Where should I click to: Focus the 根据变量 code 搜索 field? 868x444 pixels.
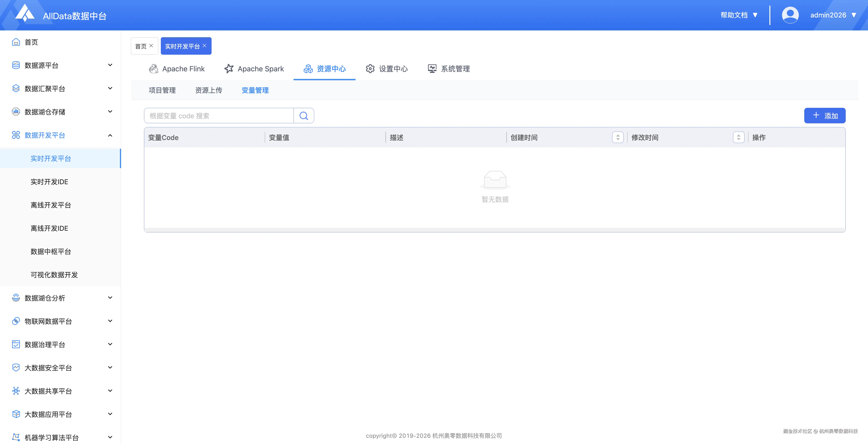(x=219, y=116)
